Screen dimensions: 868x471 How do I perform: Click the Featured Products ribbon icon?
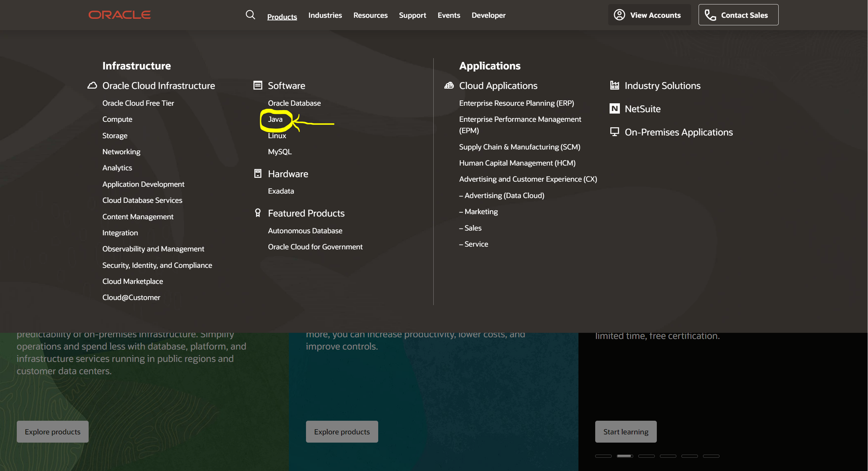coord(258,213)
